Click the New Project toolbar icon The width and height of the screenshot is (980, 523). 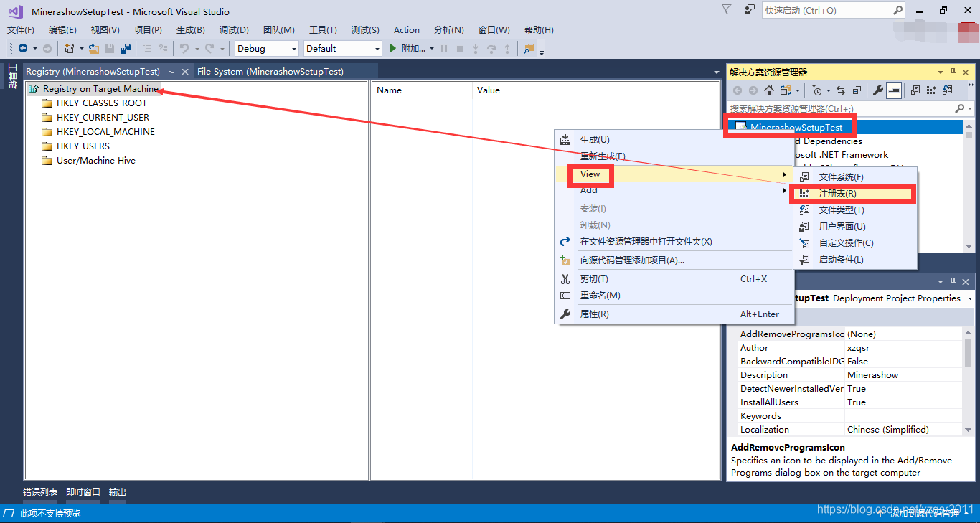click(69, 49)
